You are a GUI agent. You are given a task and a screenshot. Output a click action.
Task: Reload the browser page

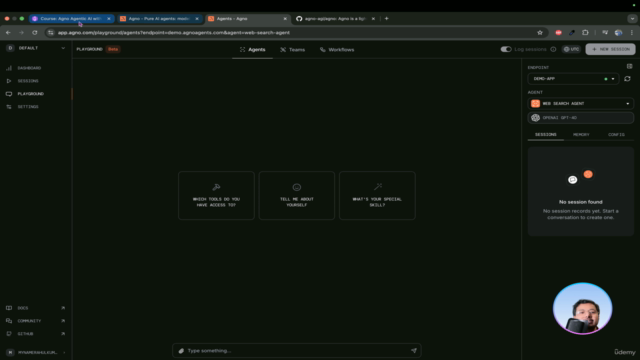pyautogui.click(x=35, y=33)
